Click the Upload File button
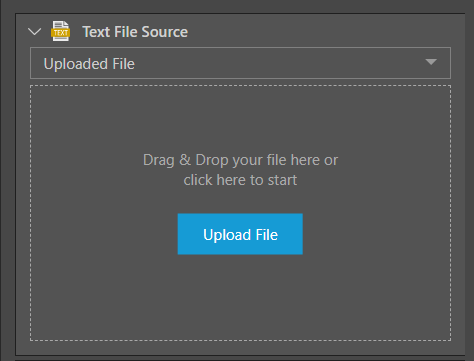The height and width of the screenshot is (361, 474). [x=240, y=234]
